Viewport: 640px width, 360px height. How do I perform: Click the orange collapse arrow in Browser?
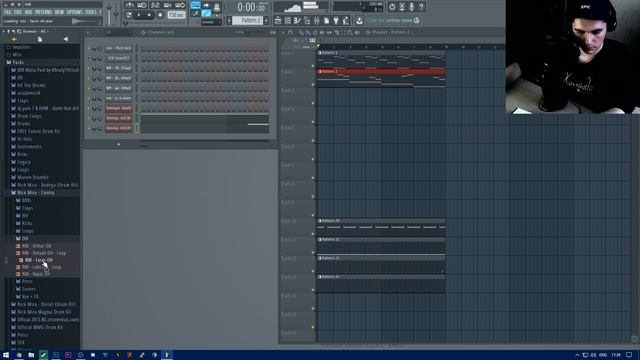tap(14, 39)
